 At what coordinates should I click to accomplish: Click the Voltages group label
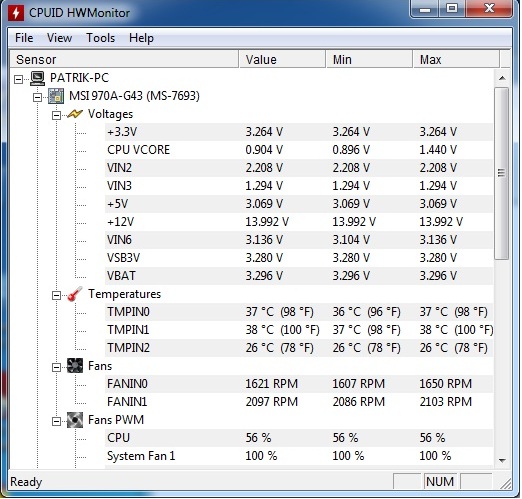110,114
